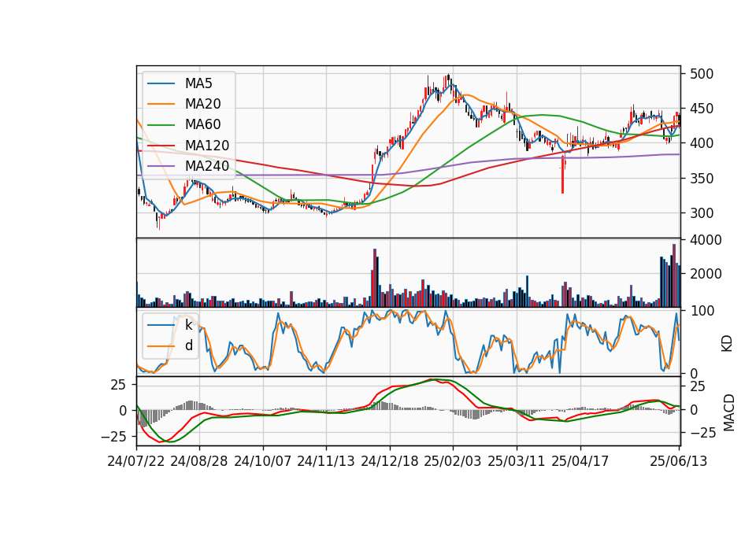Click the left-side MACD −25 tick label
The height and width of the screenshot is (543, 756).
[113, 437]
